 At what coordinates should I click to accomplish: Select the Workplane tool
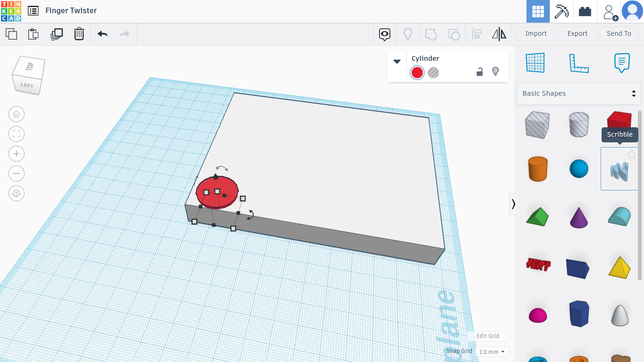535,63
